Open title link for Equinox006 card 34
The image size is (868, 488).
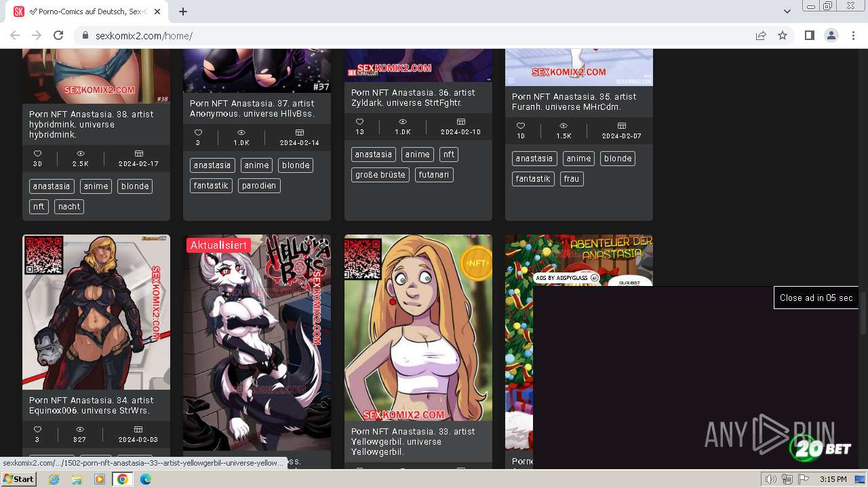pyautogui.click(x=92, y=405)
